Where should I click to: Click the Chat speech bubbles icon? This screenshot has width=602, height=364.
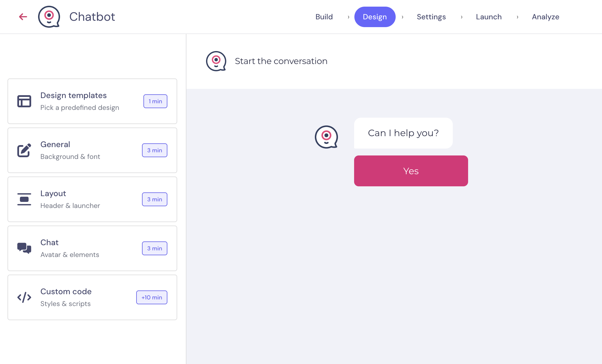point(24,248)
